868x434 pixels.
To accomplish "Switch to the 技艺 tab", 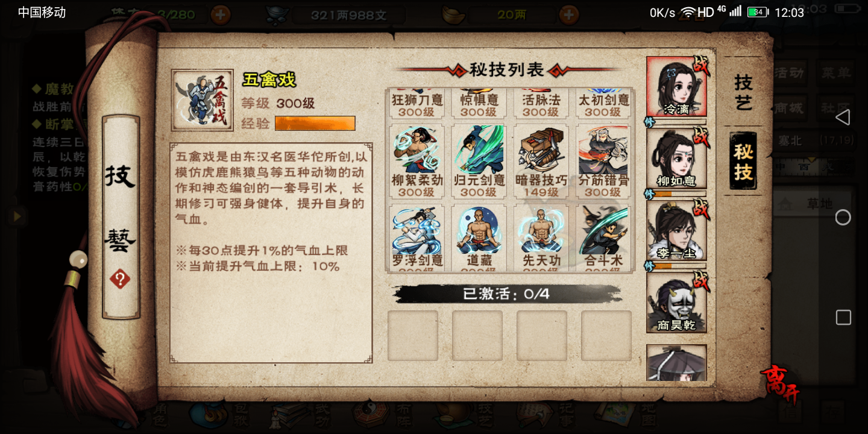I will 743,92.
